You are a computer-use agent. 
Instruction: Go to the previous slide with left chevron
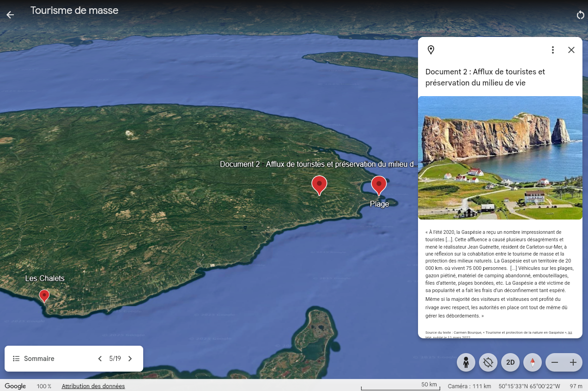click(100, 359)
